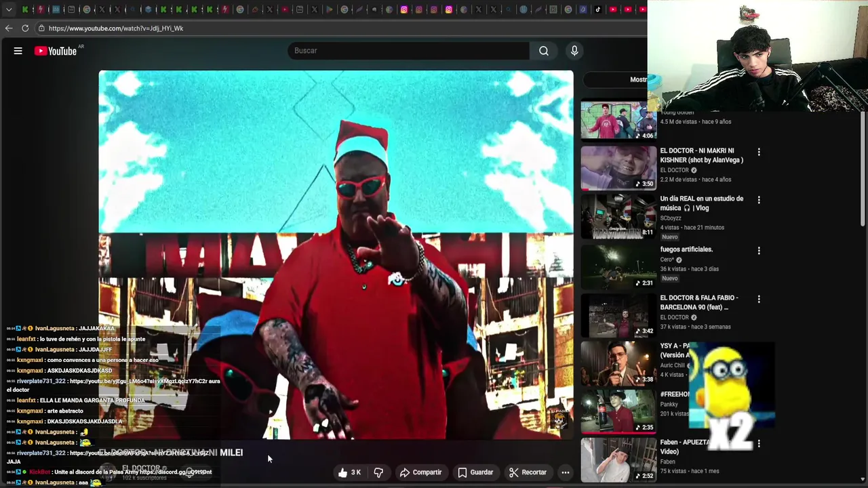Open the YouTube guide hamburger menu
Image resolution: width=868 pixels, height=488 pixels.
(x=18, y=51)
